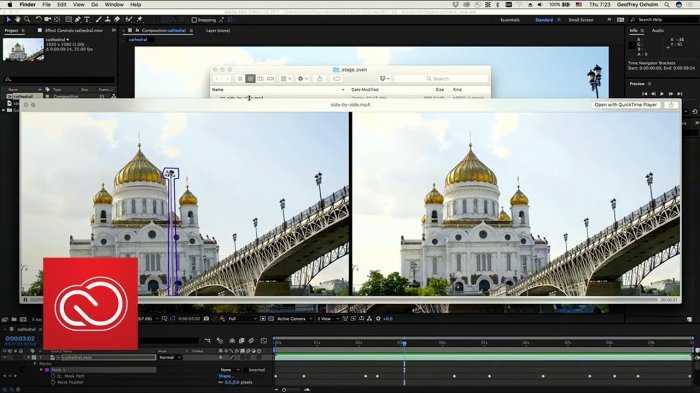Open the Normal blending mode dropdown
This screenshot has height=393, width=700.
tap(170, 357)
